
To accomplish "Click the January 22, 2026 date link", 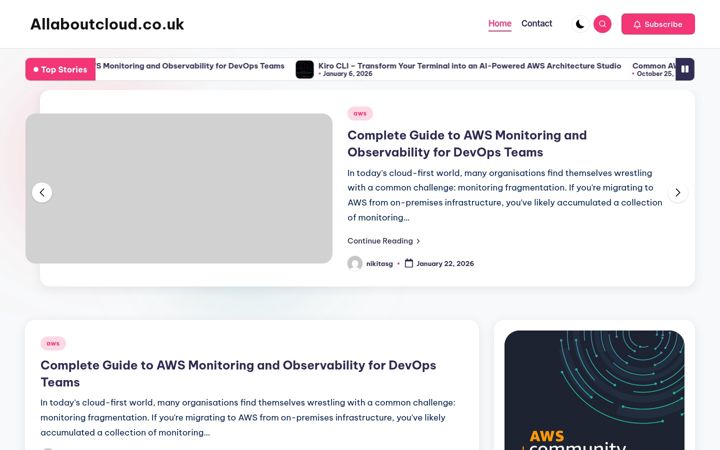I will (445, 264).
